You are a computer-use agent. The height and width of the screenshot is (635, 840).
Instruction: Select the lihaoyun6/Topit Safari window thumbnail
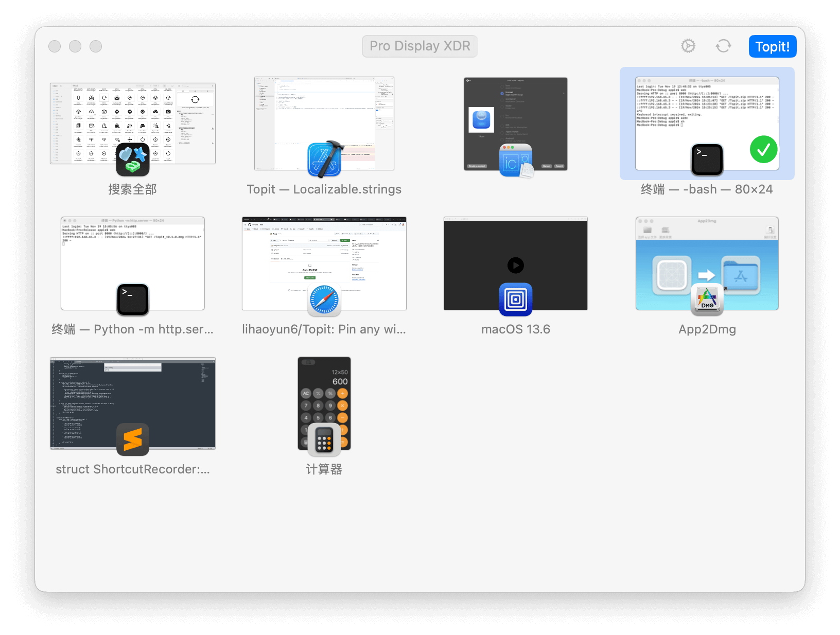click(324, 263)
